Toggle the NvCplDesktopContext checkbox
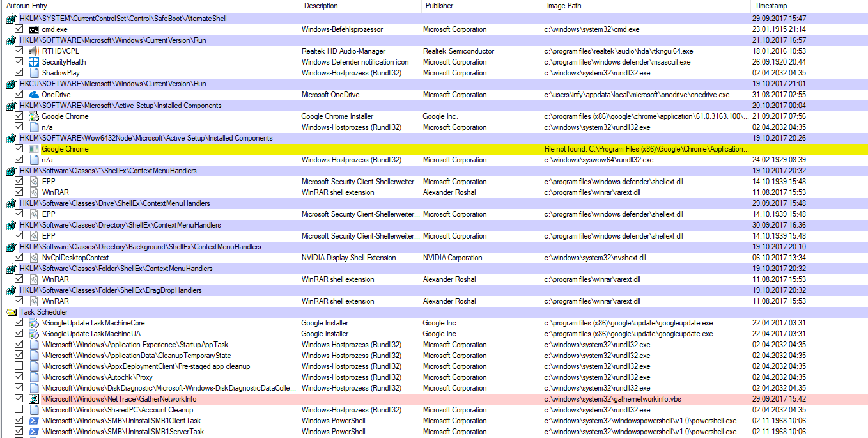This screenshot has width=868, height=438. 19,258
